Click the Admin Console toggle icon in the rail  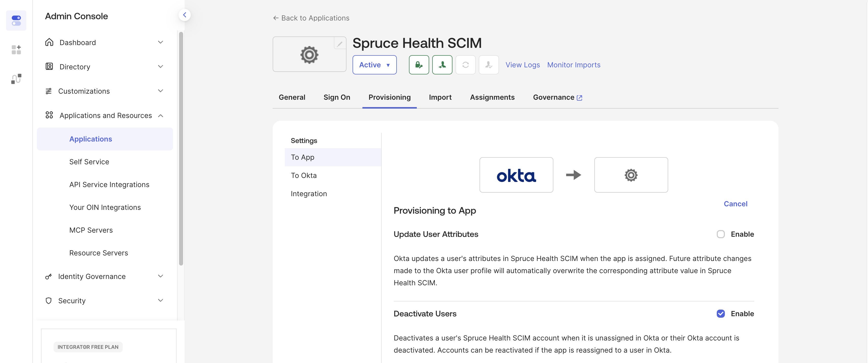(x=16, y=20)
